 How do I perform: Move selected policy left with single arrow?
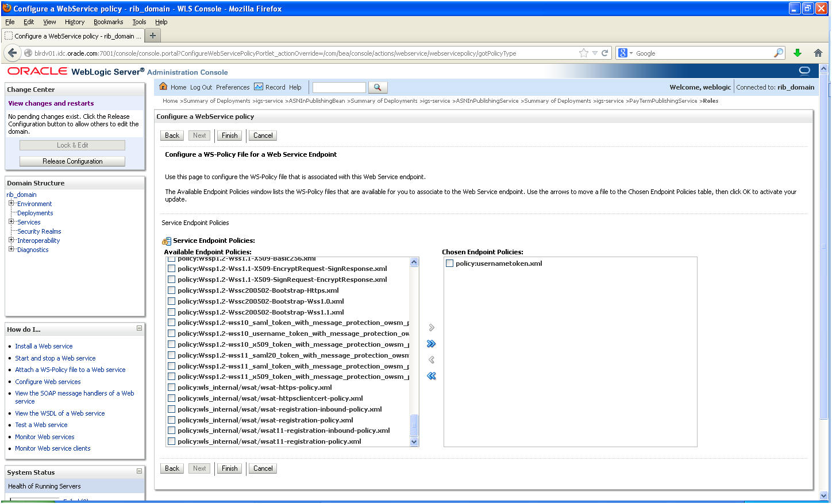432,360
